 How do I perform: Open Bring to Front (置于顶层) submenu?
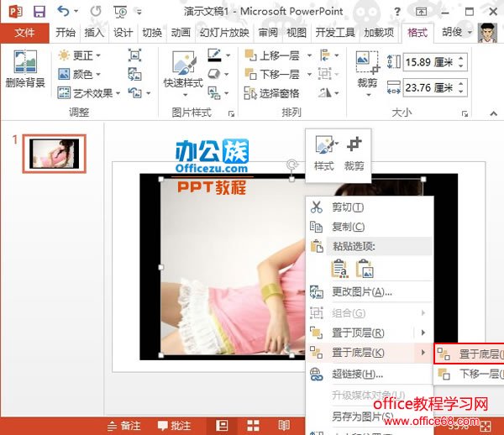click(369, 333)
